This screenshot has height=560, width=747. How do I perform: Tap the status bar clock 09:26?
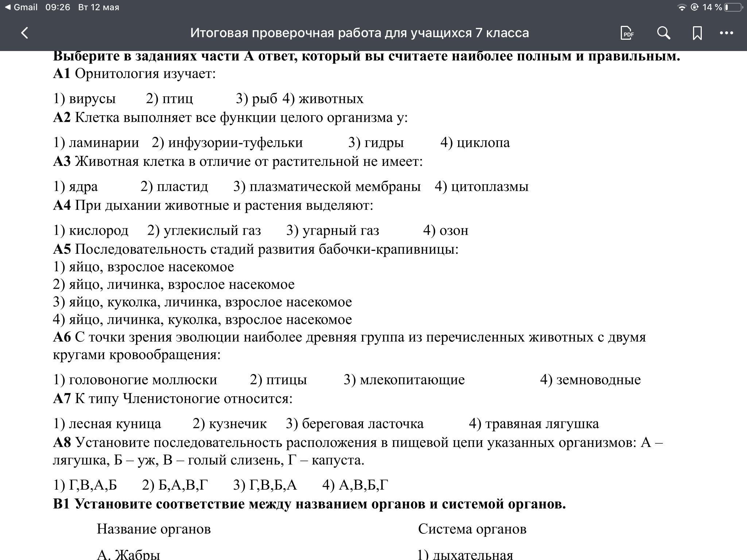coord(58,7)
